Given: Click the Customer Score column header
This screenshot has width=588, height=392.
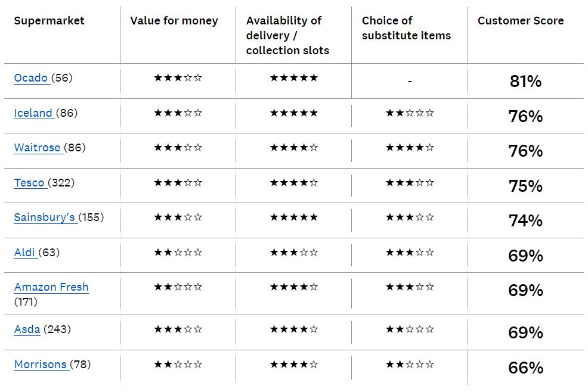Looking at the screenshot, I should click(521, 21).
